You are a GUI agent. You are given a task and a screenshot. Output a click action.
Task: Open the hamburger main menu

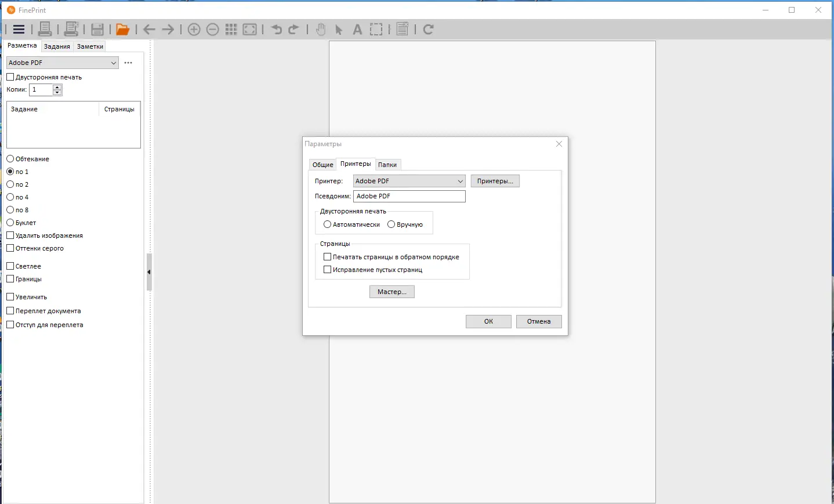click(x=19, y=30)
